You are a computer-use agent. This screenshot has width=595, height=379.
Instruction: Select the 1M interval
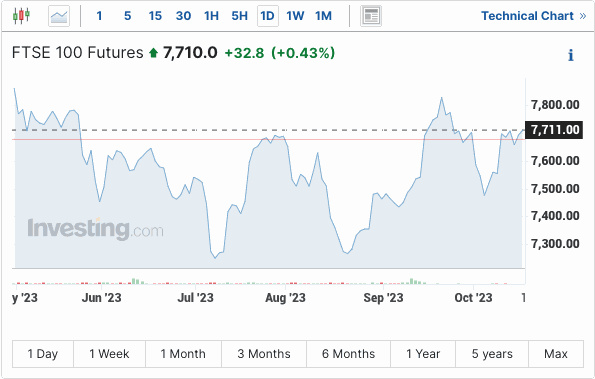coord(323,16)
